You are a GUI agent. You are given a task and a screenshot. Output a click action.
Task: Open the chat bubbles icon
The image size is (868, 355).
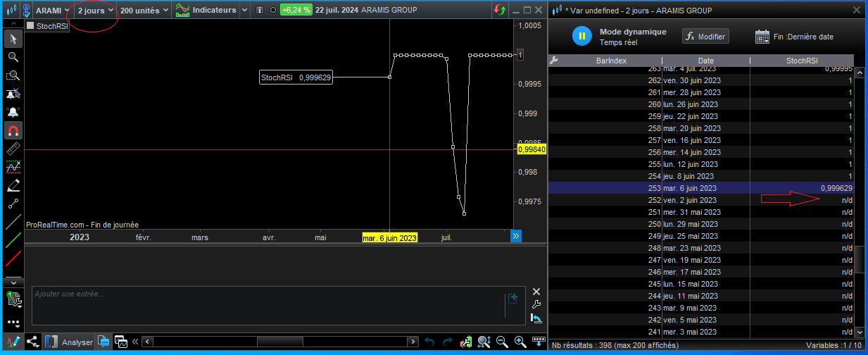[x=103, y=342]
